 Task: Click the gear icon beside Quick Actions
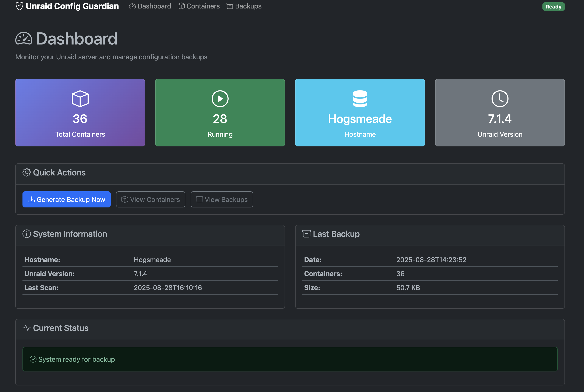coord(27,172)
